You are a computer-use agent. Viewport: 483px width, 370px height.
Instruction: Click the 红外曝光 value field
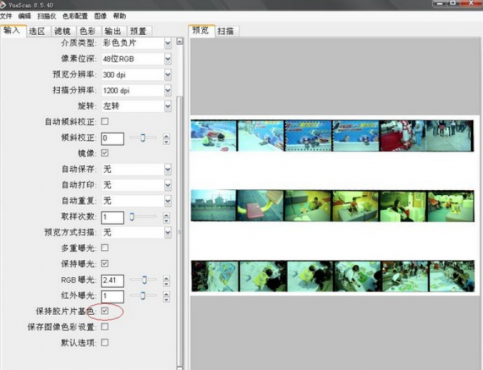[112, 296]
